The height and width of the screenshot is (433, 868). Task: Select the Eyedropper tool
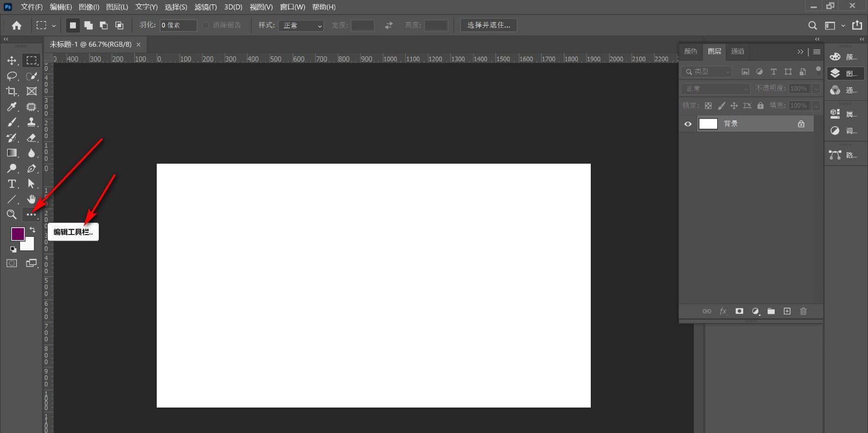pyautogui.click(x=11, y=107)
